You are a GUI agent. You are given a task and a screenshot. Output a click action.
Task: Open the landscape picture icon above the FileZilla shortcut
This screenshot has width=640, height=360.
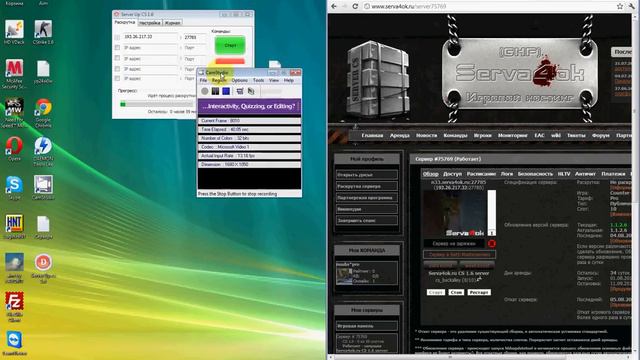point(14,267)
